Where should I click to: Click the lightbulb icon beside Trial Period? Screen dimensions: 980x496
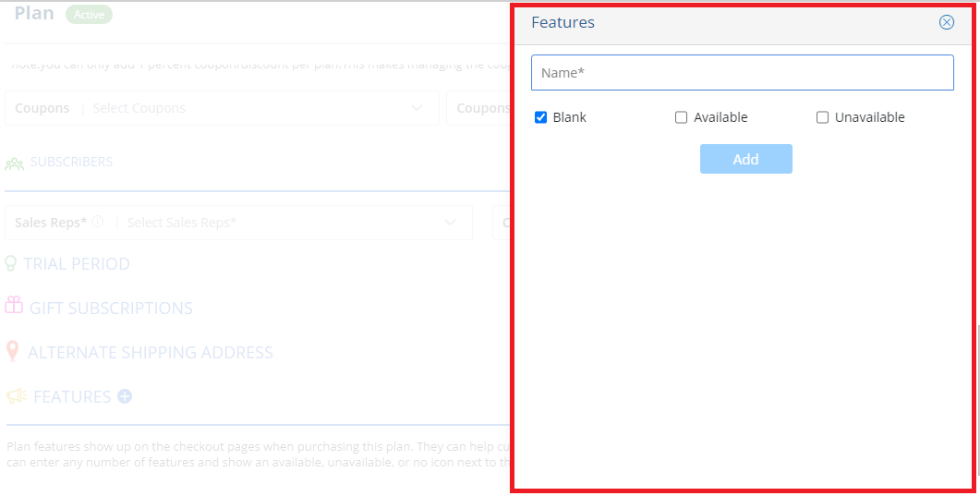pyautogui.click(x=11, y=263)
